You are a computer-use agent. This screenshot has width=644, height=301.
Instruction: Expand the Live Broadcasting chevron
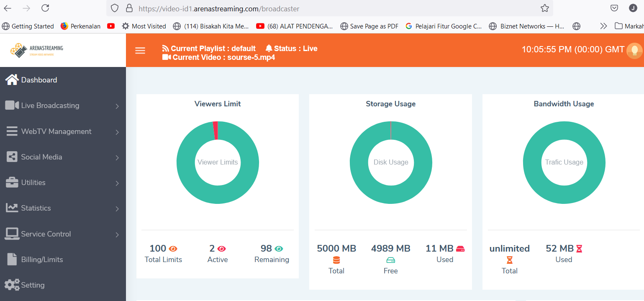(118, 106)
